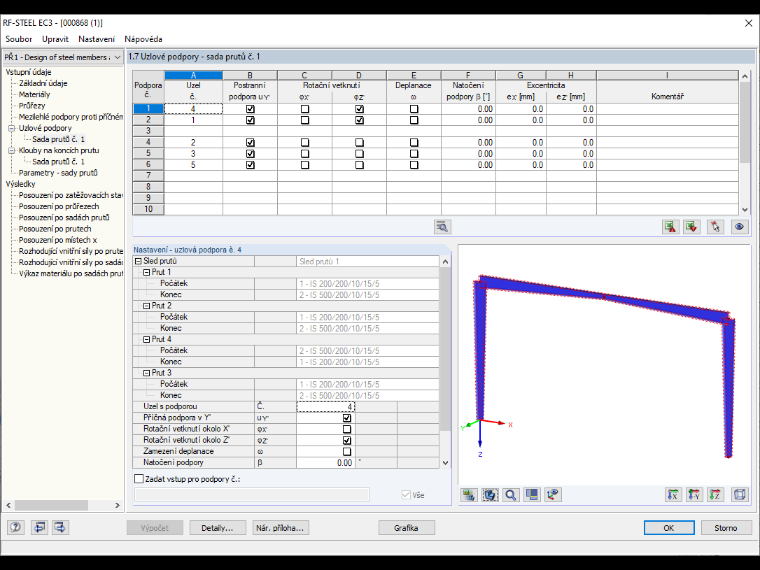
Task: Select row header 3 in supports table
Action: click(x=148, y=131)
